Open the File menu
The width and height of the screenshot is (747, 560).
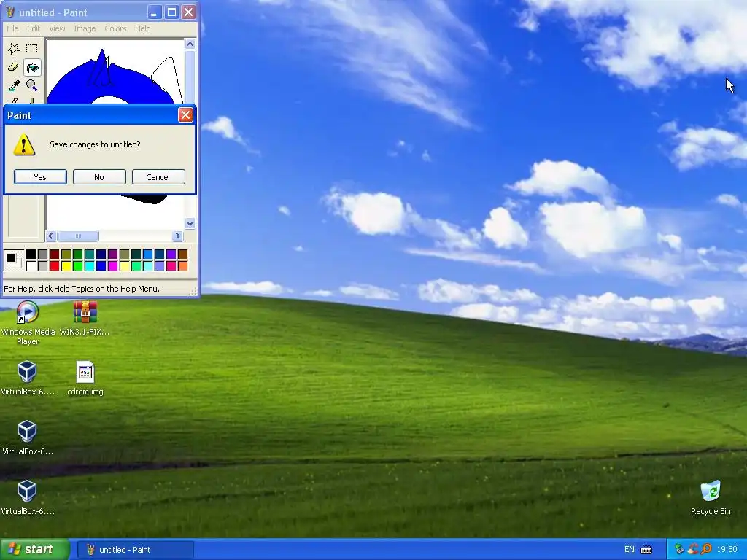pyautogui.click(x=12, y=28)
